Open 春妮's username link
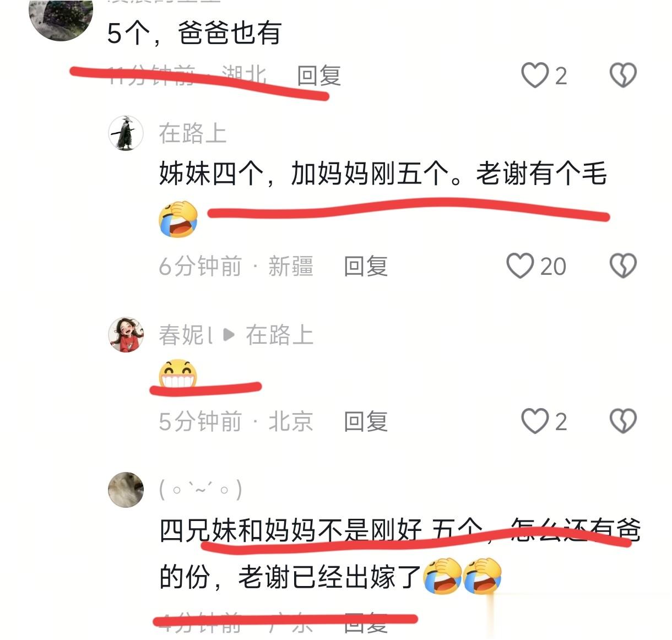 point(186,335)
